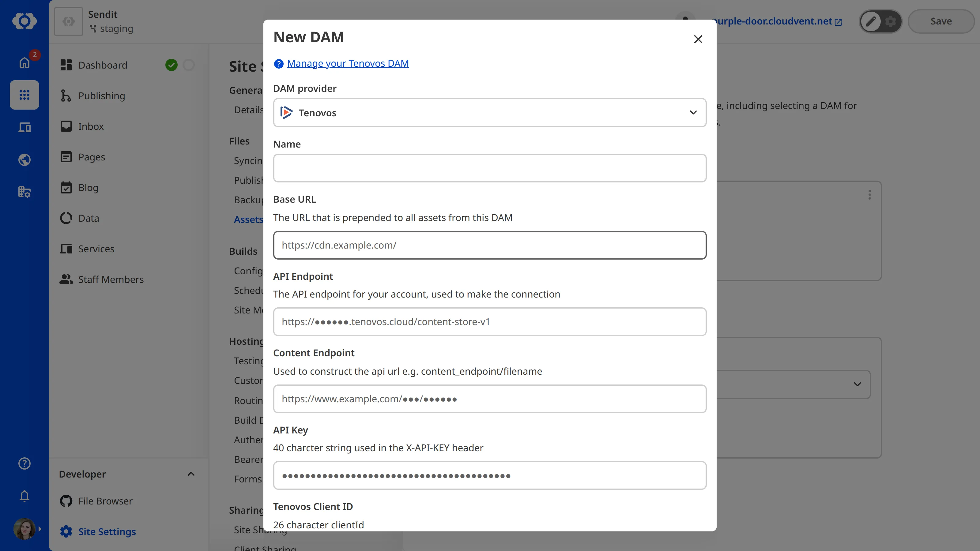
Task: Click the Tenovos logo in provider field
Action: [286, 113]
